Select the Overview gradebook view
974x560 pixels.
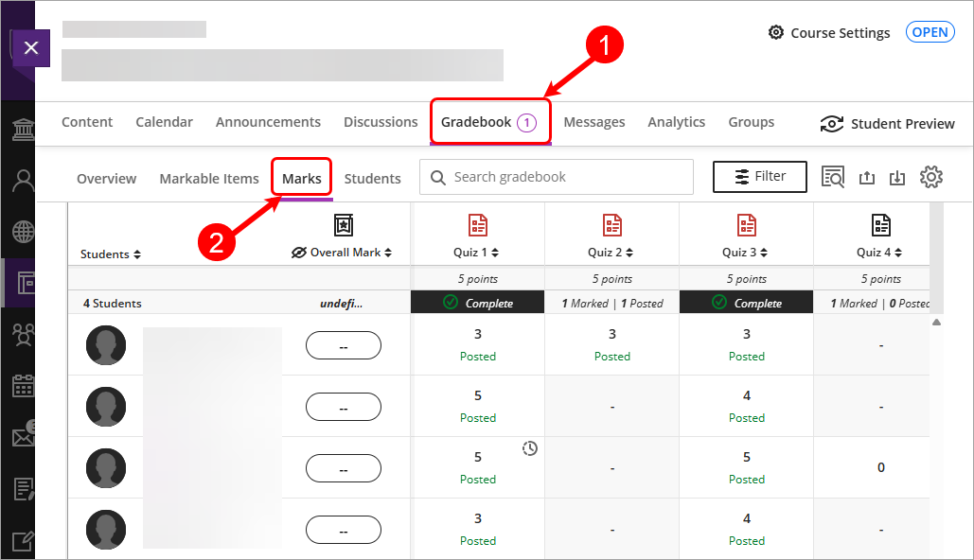(x=106, y=179)
